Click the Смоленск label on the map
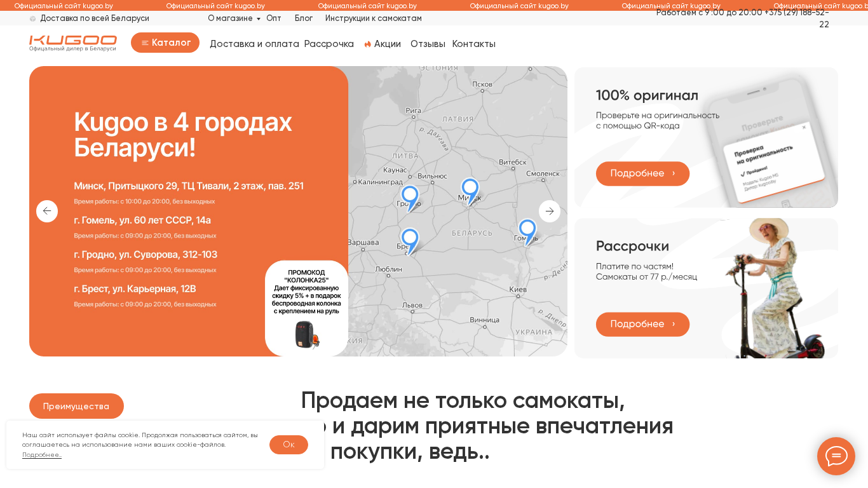This screenshot has width=868, height=488. [543, 173]
